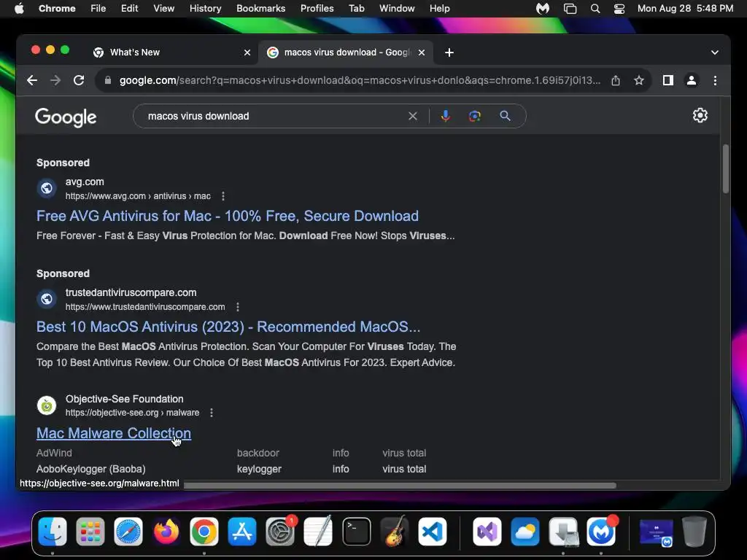Reload the current page
The width and height of the screenshot is (747, 560).
coord(79,80)
